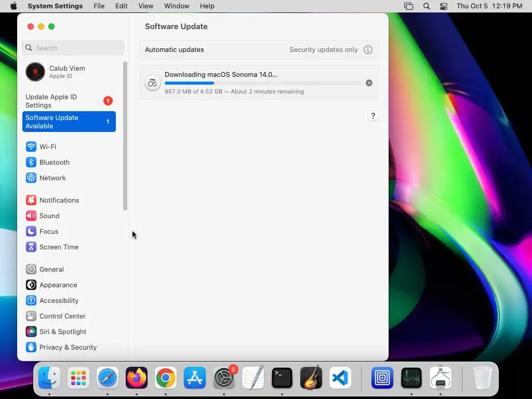Screen dimensions: 532x399
Task: Click the "Security updates only" text
Action: (x=324, y=49)
